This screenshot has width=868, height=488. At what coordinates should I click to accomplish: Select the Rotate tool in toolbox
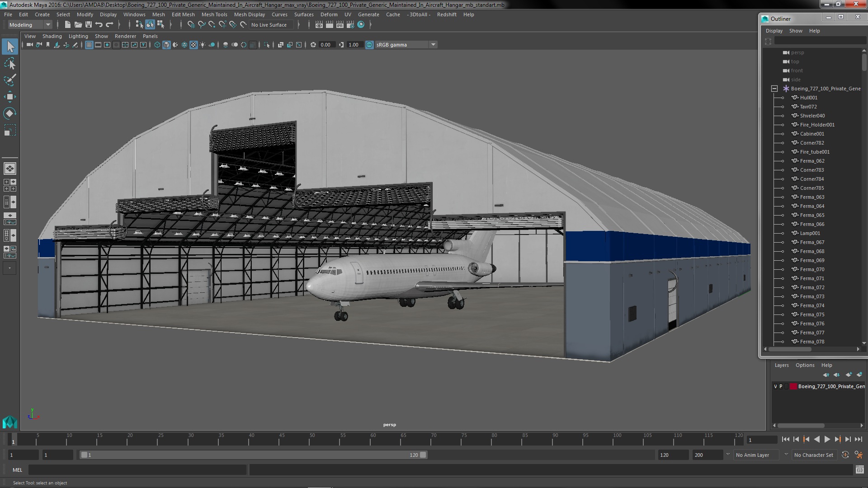point(9,113)
